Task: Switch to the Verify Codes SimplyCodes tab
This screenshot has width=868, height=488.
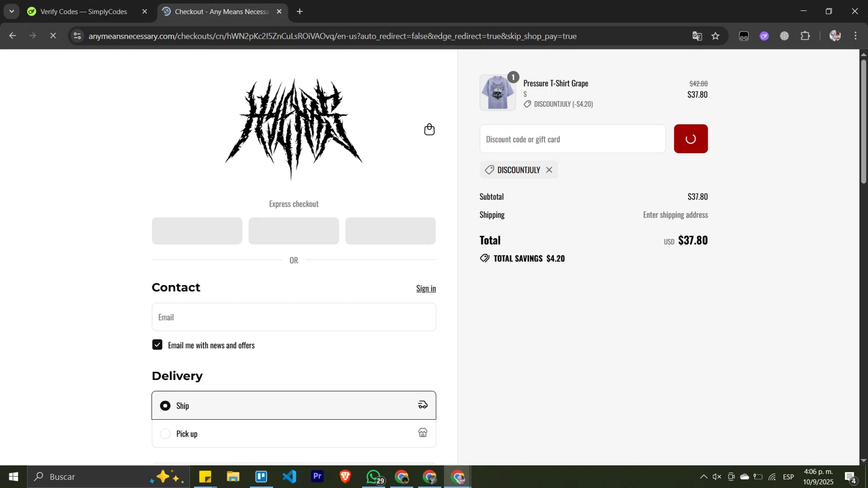Action: (x=84, y=12)
